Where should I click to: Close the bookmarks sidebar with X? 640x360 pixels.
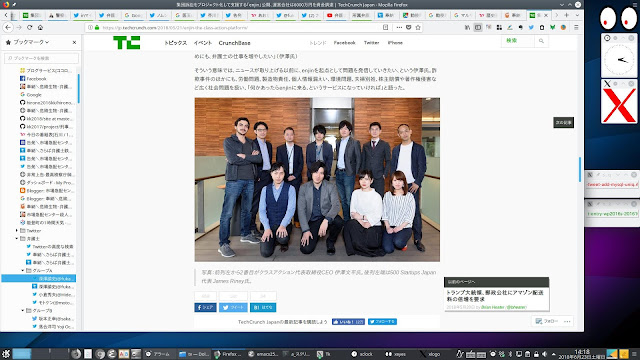click(74, 42)
